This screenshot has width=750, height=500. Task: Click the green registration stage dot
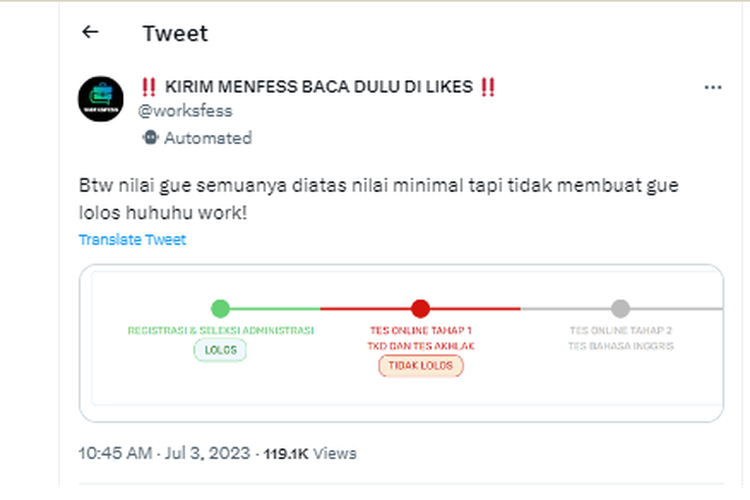coord(221,309)
